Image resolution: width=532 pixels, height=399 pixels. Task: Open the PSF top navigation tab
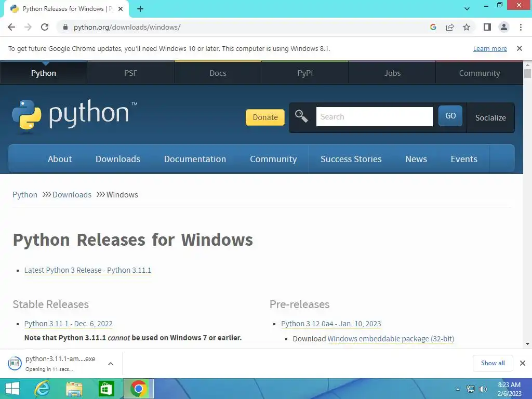[x=130, y=73]
